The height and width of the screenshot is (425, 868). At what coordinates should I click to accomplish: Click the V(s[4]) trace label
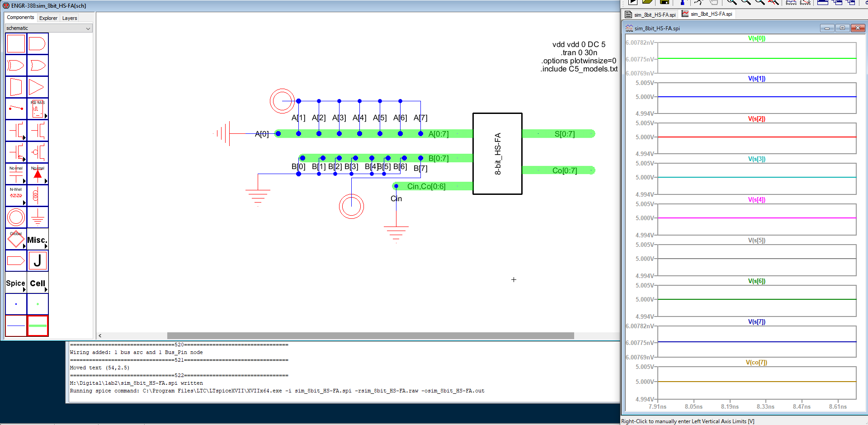pos(757,199)
